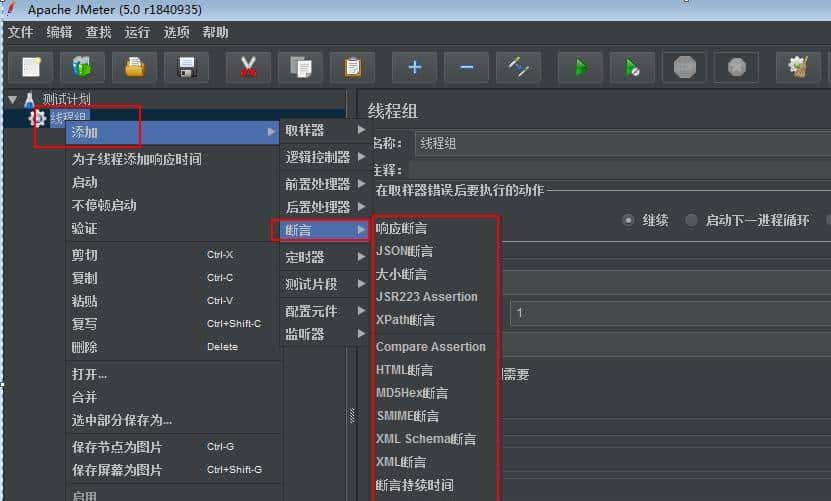The height and width of the screenshot is (501, 831).
Task: Click the Copy toolbar icon
Action: (300, 67)
